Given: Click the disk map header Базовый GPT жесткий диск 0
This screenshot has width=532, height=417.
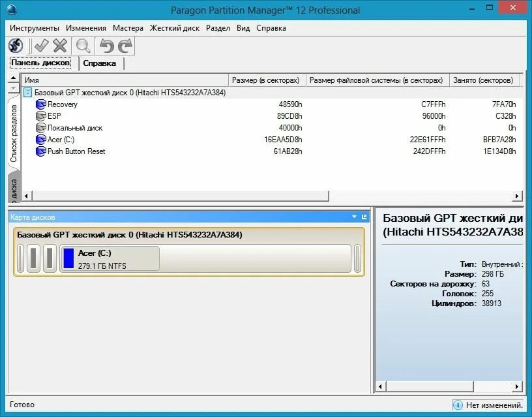Looking at the screenshot, I should click(130, 235).
